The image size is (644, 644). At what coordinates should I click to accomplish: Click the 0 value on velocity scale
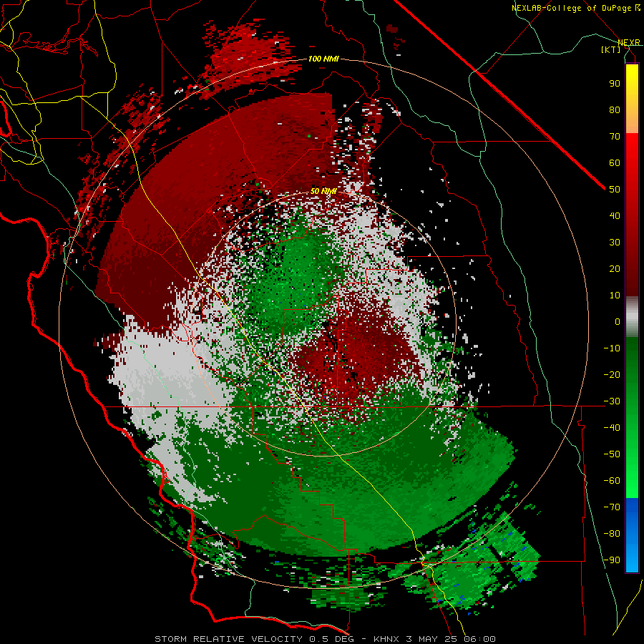click(618, 322)
